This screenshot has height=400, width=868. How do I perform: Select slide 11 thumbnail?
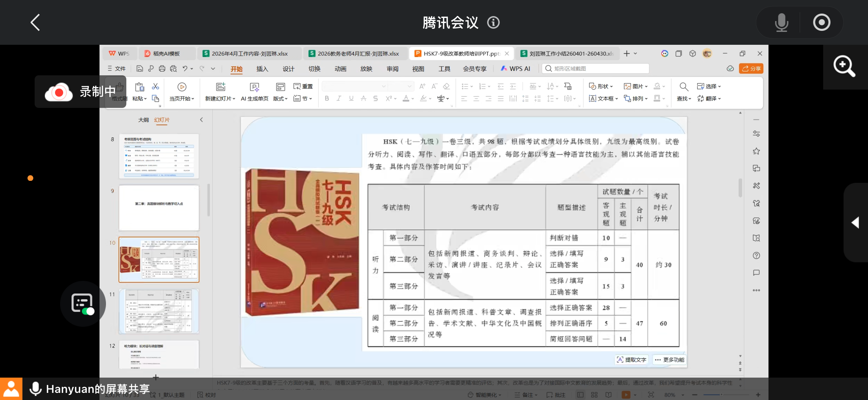click(159, 311)
